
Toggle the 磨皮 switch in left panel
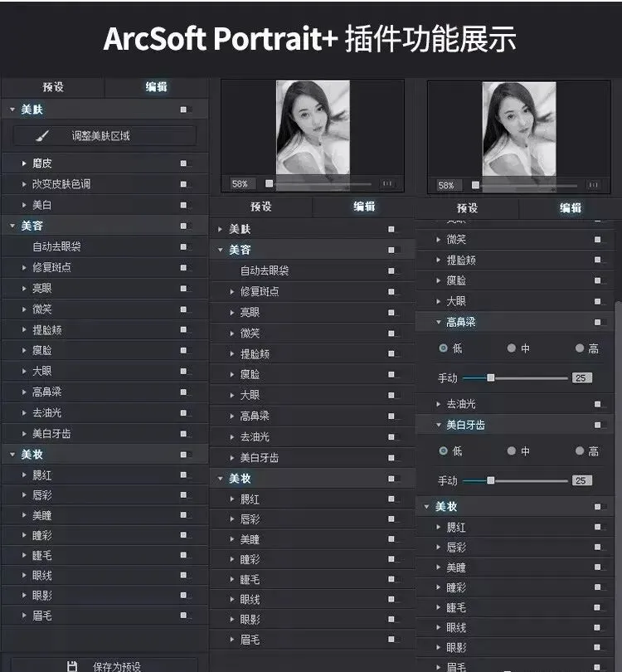(185, 163)
